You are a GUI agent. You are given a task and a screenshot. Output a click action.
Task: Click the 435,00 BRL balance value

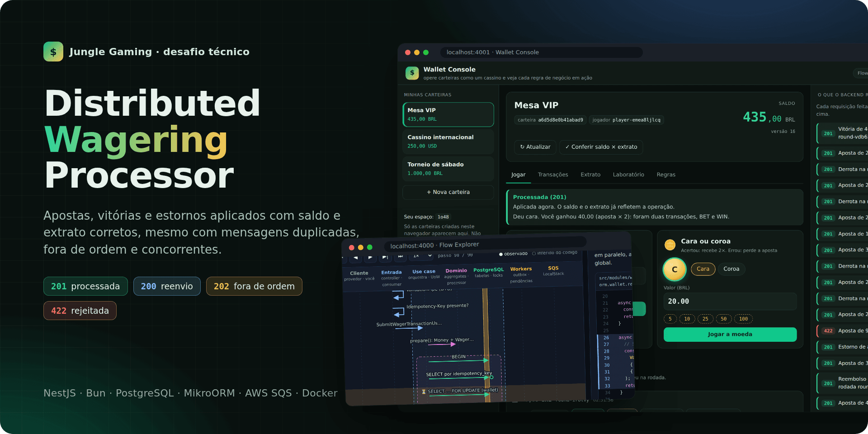coord(769,118)
